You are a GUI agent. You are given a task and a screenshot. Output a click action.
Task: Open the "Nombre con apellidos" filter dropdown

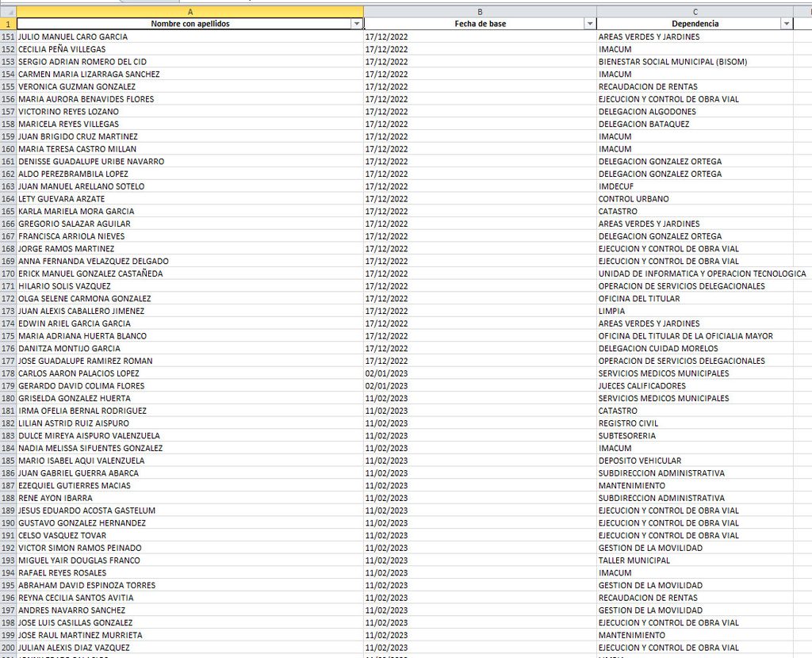click(356, 24)
